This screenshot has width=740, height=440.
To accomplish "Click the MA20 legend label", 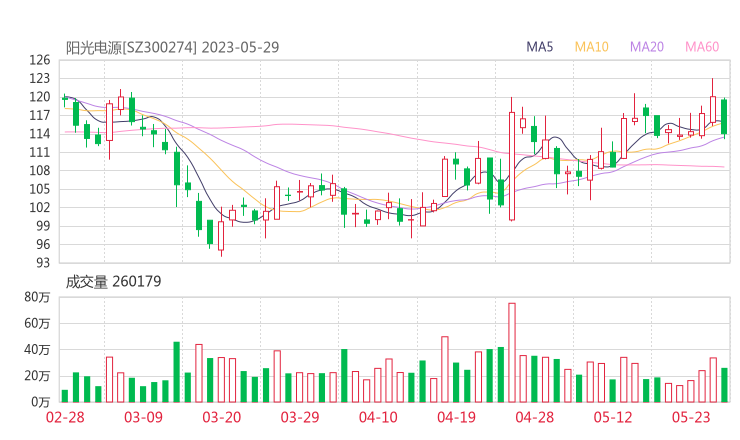I will pyautogui.click(x=647, y=47).
